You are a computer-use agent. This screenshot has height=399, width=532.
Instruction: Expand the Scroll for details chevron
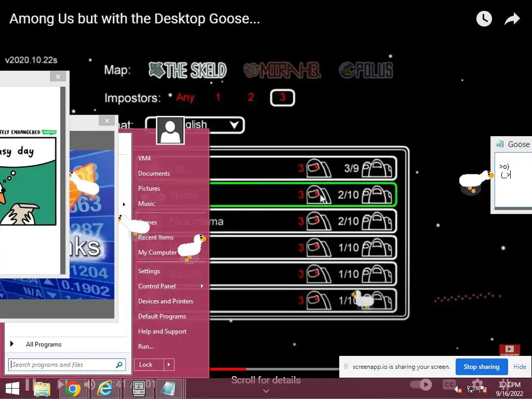coord(266,391)
